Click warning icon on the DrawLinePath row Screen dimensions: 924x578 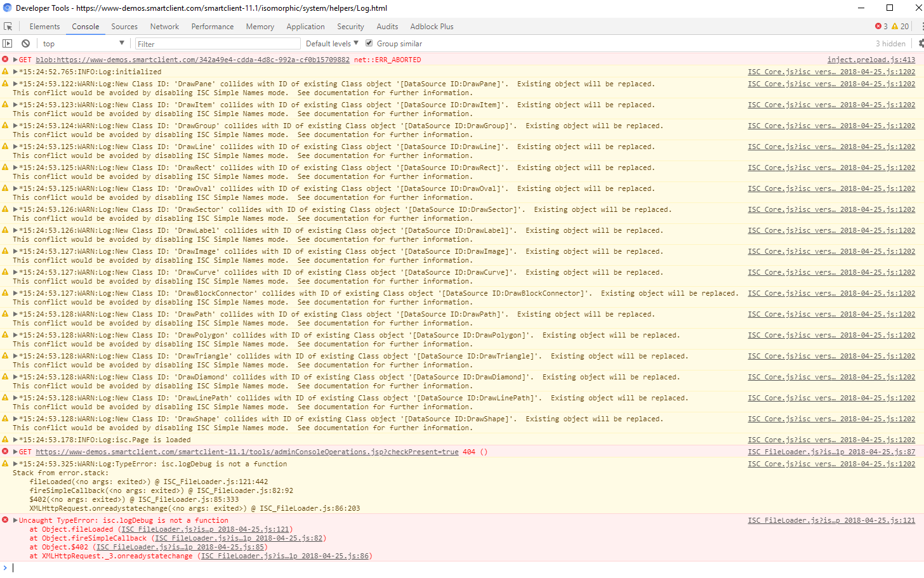coord(5,398)
